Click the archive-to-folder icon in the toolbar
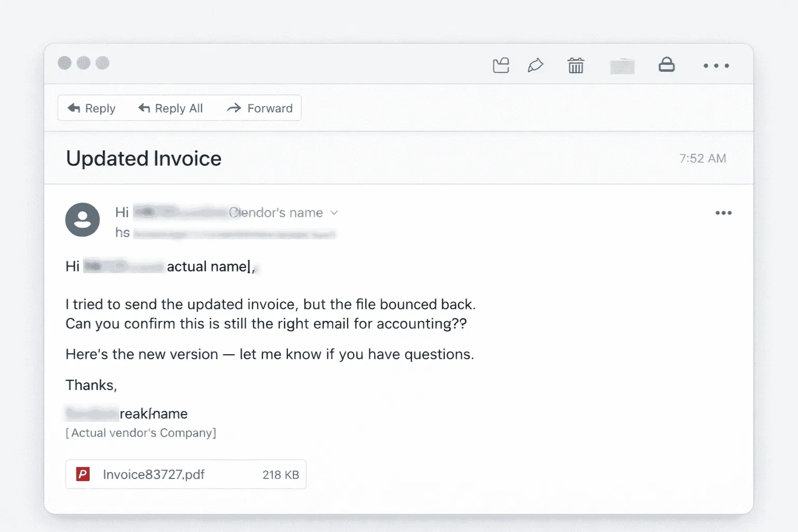Viewport: 798px width, 532px height. tap(501, 65)
